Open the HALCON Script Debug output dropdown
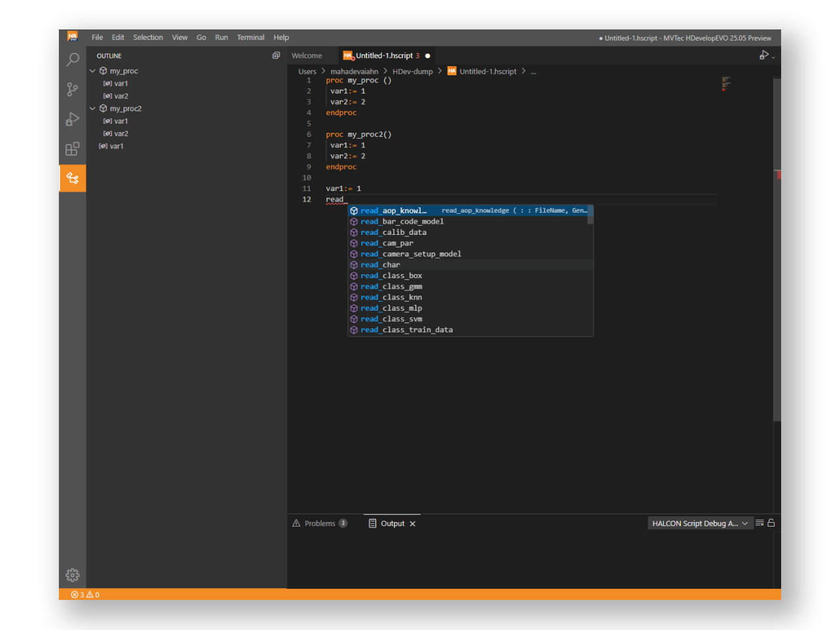The height and width of the screenshot is (630, 840). [699, 523]
